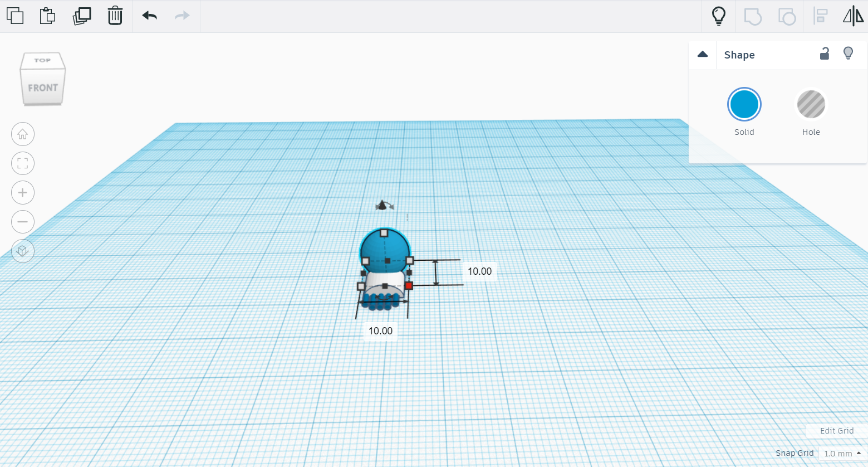The height and width of the screenshot is (467, 868).
Task: Undo the last action
Action: 150,16
